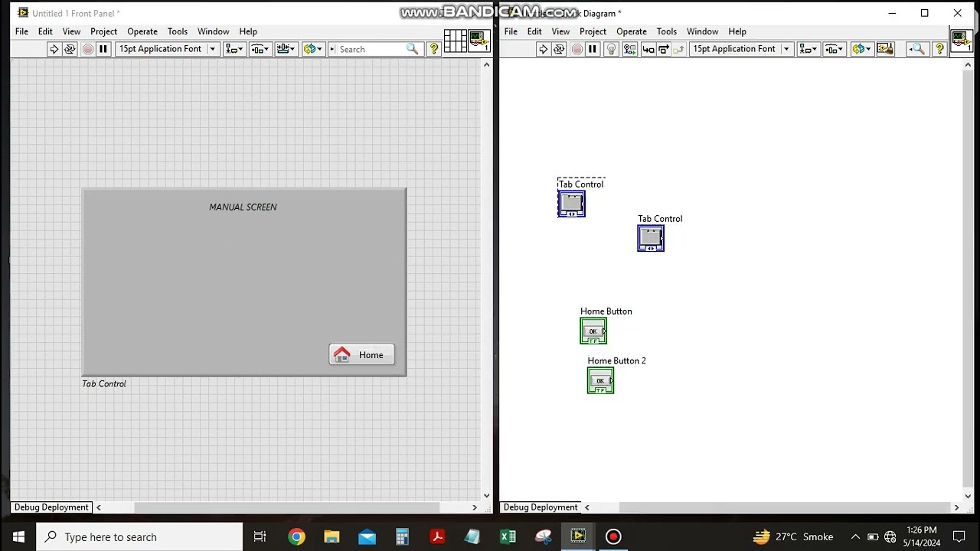Click Pause in Block Diagram toolbar
This screenshot has width=980, height=551.
[x=593, y=49]
